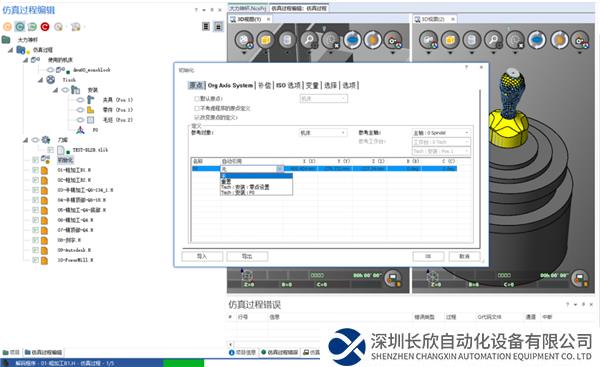The image size is (600, 367).
Task: Open the 项目 tab at bottom left
Action: (x=11, y=352)
